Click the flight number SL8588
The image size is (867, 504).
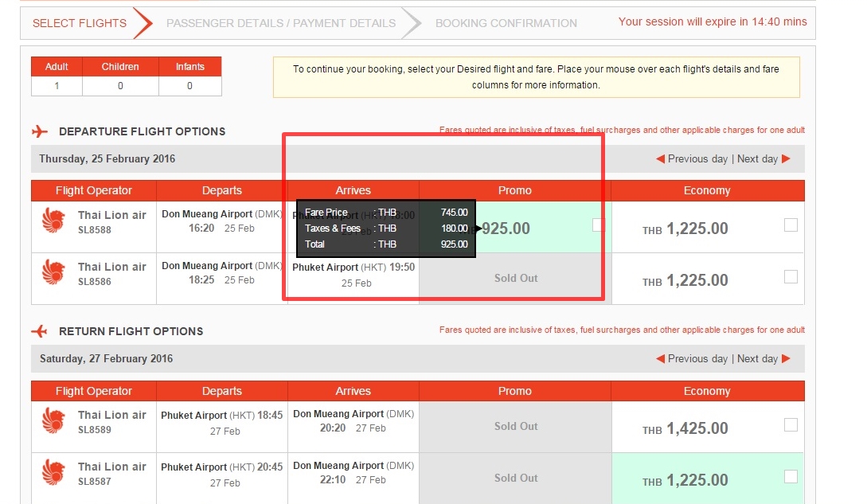tap(95, 229)
